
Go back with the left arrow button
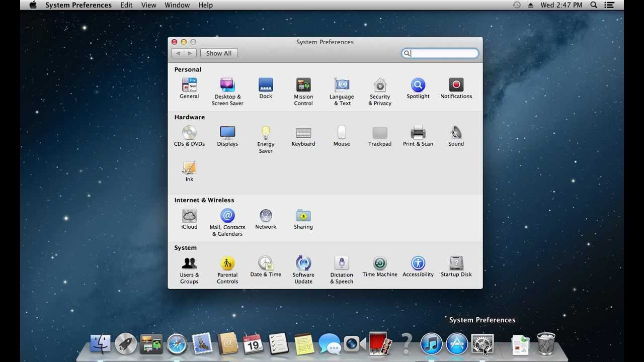pos(178,53)
